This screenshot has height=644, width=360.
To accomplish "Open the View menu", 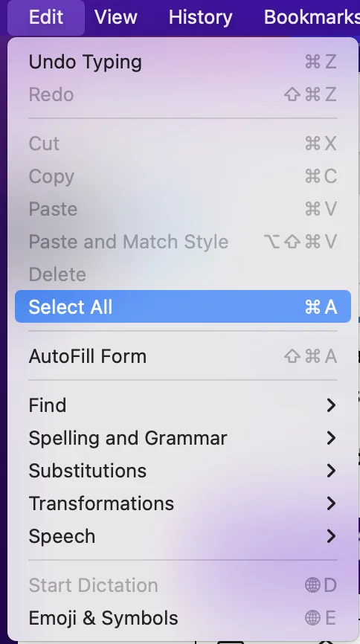I will [116, 17].
